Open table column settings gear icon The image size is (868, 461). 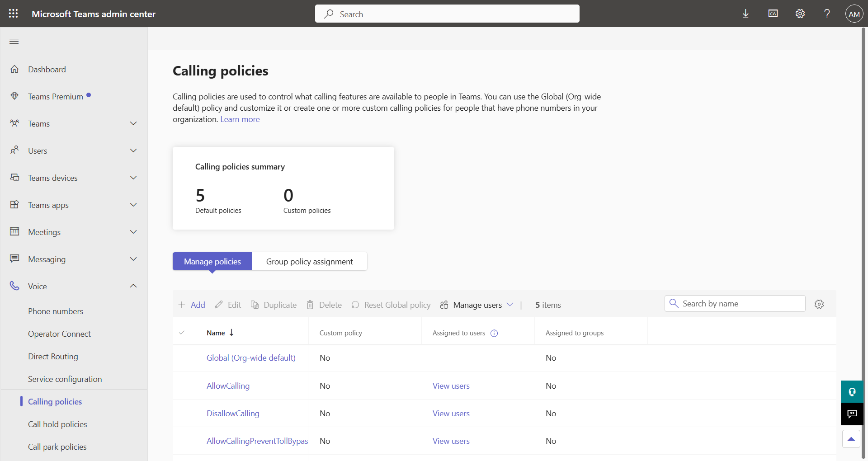(x=819, y=304)
